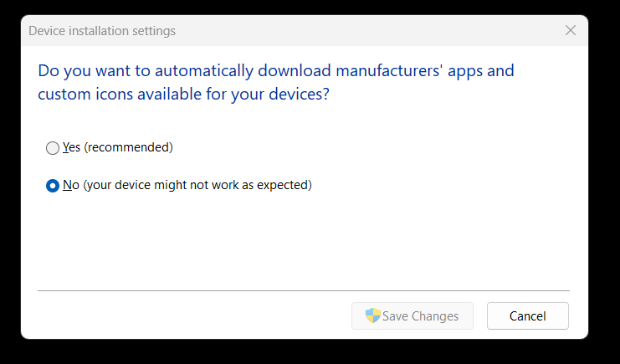Click the UAC shield icon on Save Changes
This screenshot has width=620, height=364.
373,315
